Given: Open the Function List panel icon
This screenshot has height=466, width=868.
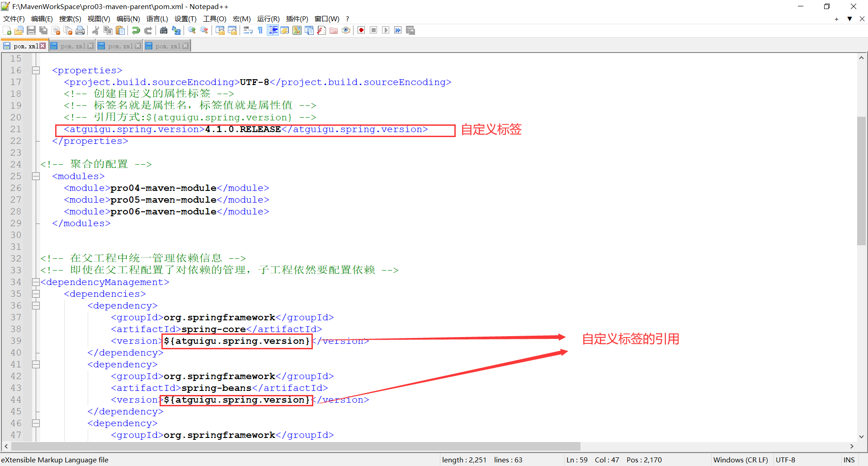Looking at the screenshot, I should (321, 30).
